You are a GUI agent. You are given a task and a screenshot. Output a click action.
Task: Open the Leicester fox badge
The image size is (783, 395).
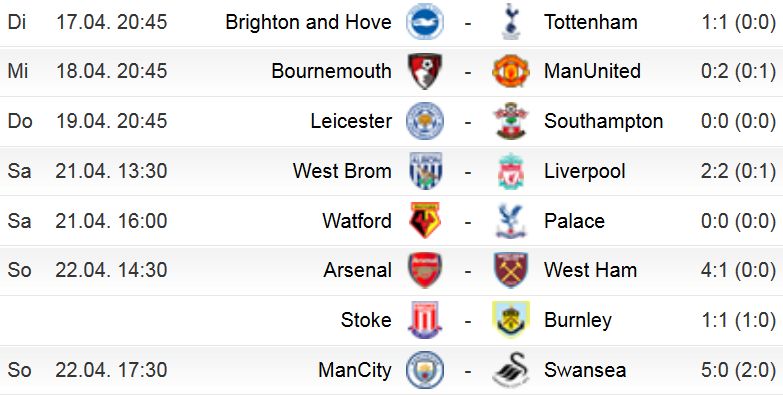[424, 121]
